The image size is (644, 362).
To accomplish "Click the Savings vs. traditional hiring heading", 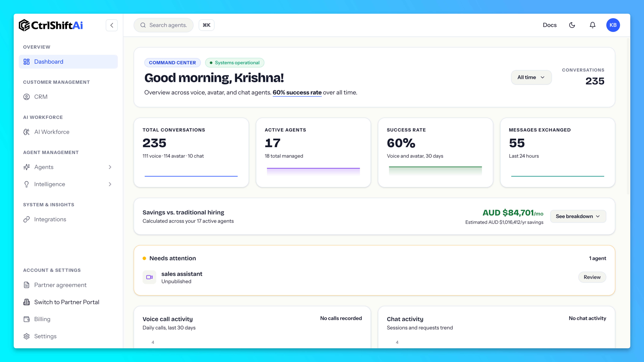I will [x=183, y=212].
